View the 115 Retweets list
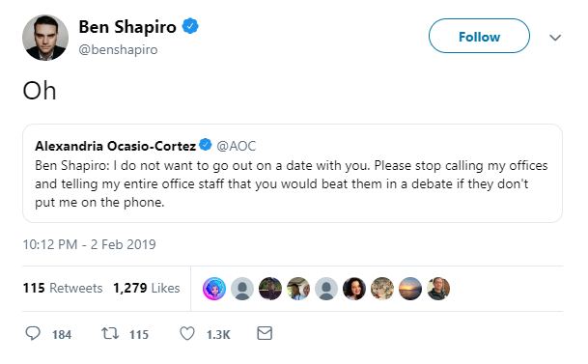 [63, 288]
